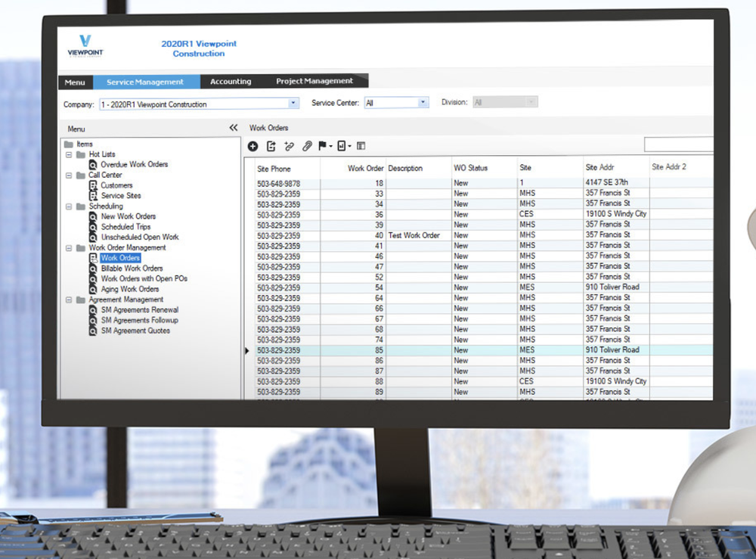This screenshot has width=756, height=559.
Task: Select Work Orders in the menu tree
Action: pyautogui.click(x=120, y=258)
